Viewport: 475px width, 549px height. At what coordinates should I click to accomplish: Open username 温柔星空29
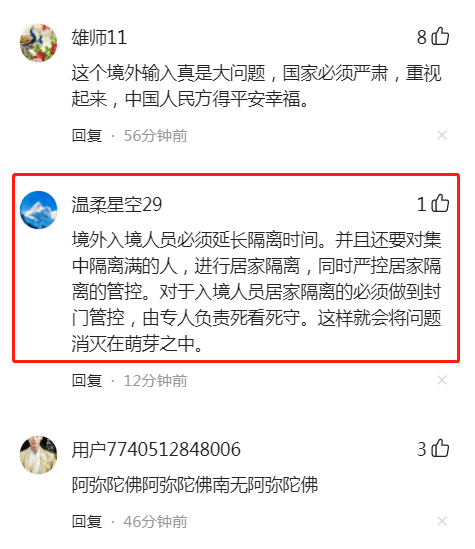(117, 204)
